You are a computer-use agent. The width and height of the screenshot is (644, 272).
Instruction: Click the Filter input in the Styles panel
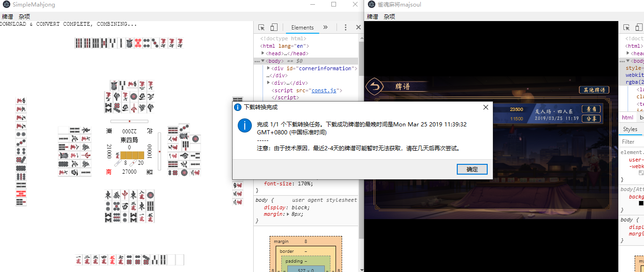pyautogui.click(x=631, y=140)
